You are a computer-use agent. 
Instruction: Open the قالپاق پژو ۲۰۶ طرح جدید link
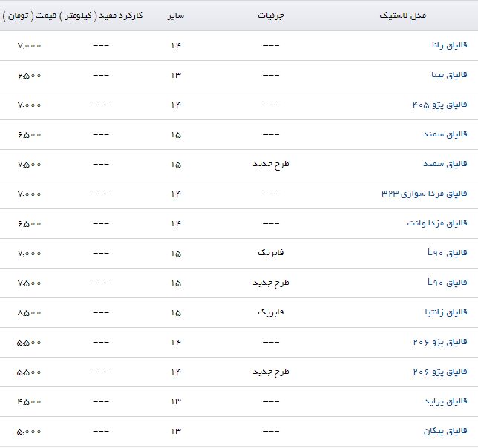pos(440,372)
